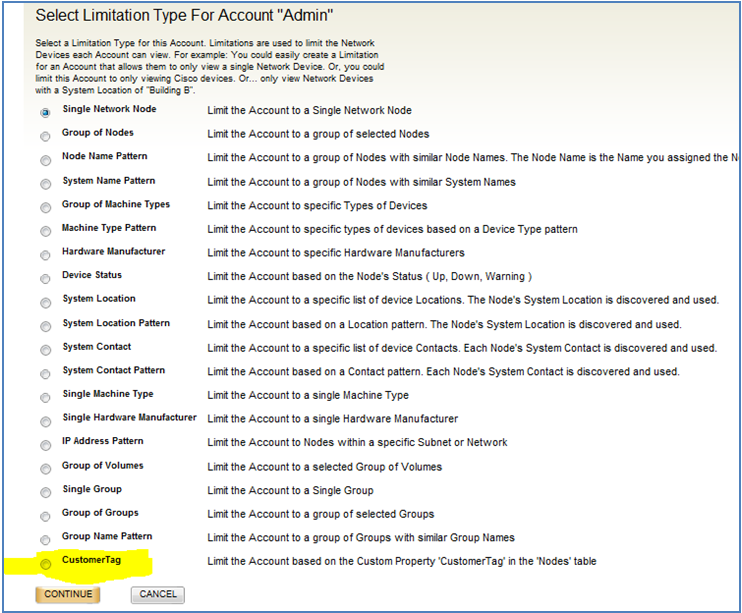Click the 'Group of Volumes' label
Viewport: 742px width, 613px height.
tap(103, 466)
